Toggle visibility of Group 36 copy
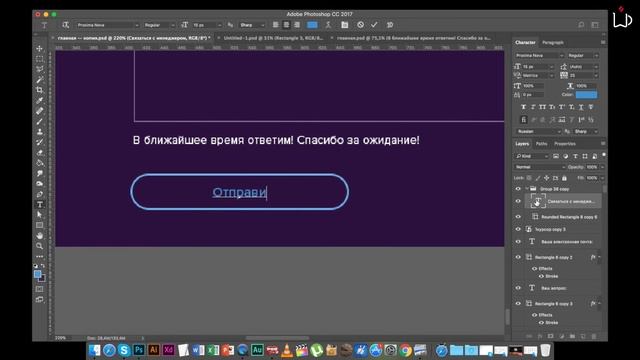The image size is (640, 360). coord(518,189)
